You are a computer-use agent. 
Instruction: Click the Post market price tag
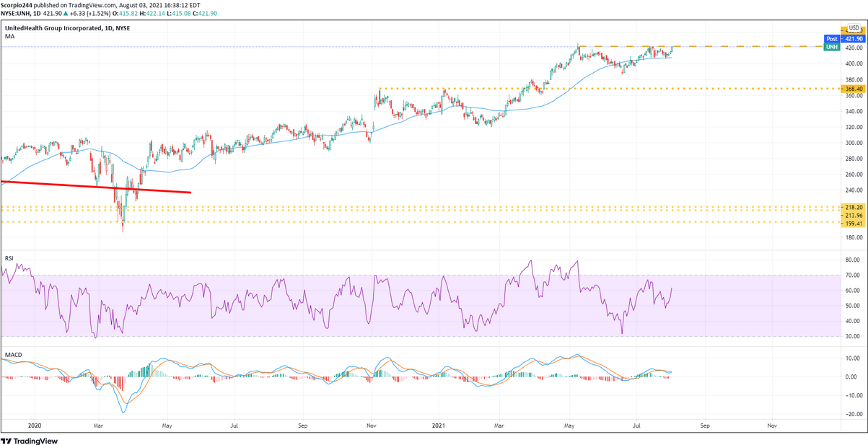pos(832,38)
